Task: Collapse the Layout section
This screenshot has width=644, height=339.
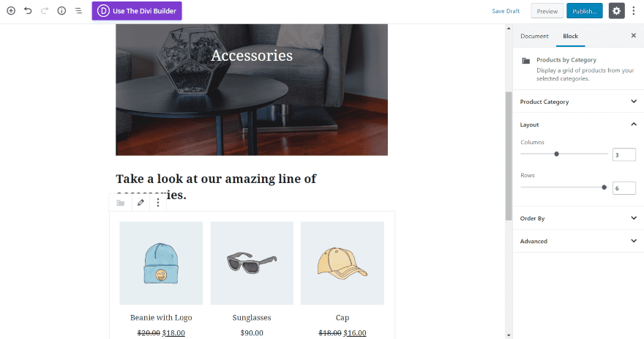Action: point(633,124)
